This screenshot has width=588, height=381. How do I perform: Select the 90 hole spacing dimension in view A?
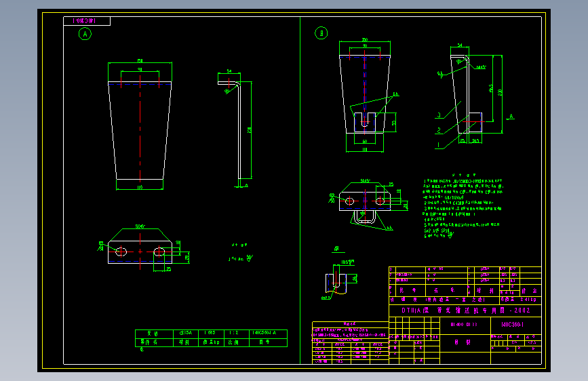point(140,69)
